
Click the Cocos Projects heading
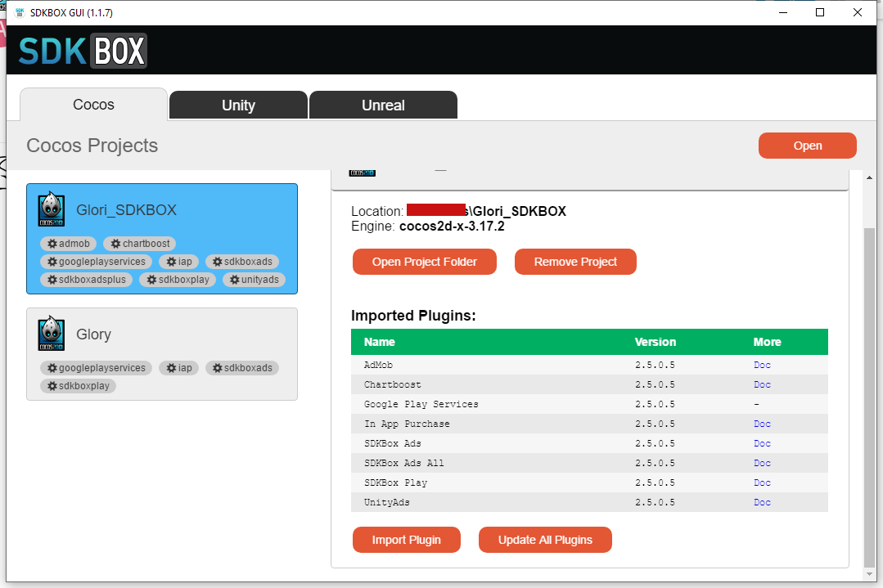click(92, 146)
